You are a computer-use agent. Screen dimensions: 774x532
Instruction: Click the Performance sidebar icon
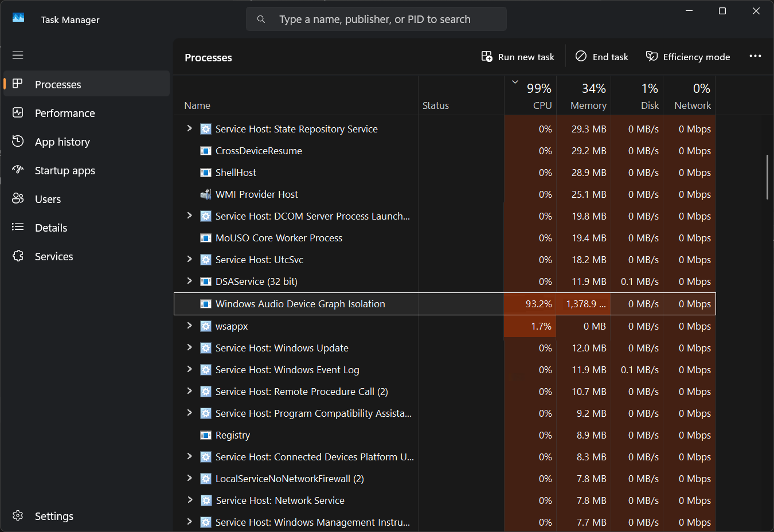pos(18,113)
